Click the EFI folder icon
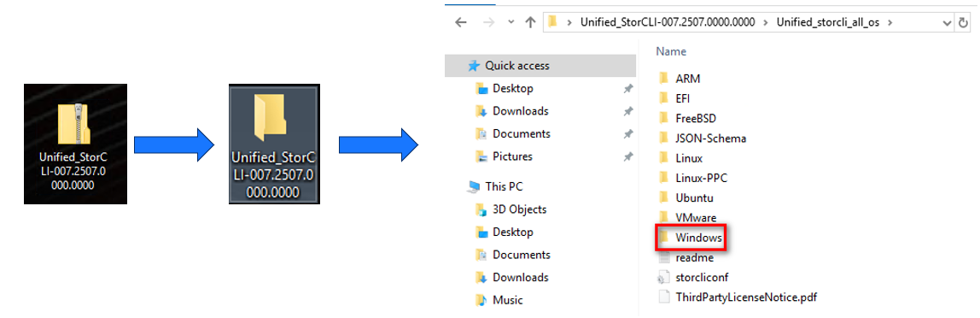980x318 pixels. click(664, 98)
